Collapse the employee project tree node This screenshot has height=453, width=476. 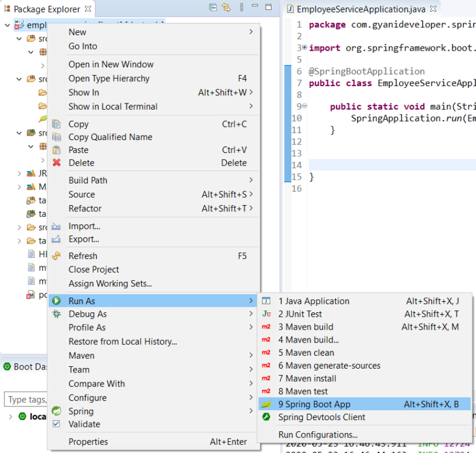(x=7, y=25)
